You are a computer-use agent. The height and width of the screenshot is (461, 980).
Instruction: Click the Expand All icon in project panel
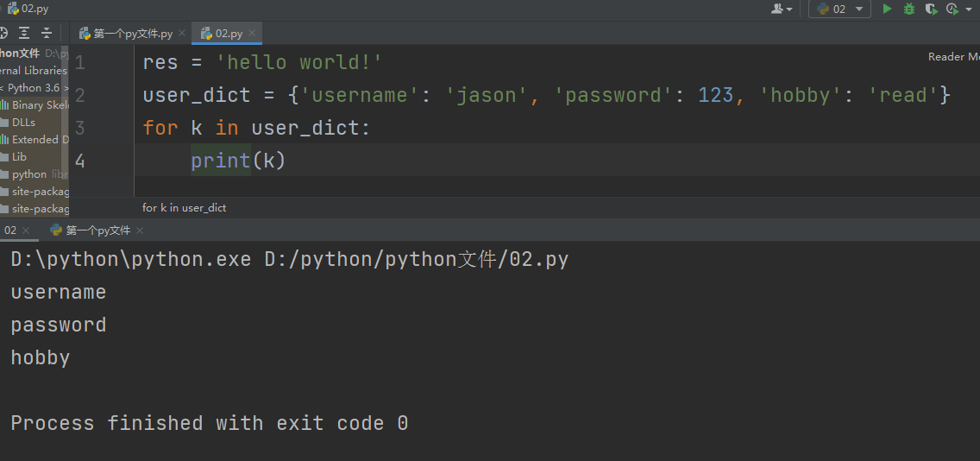point(24,33)
